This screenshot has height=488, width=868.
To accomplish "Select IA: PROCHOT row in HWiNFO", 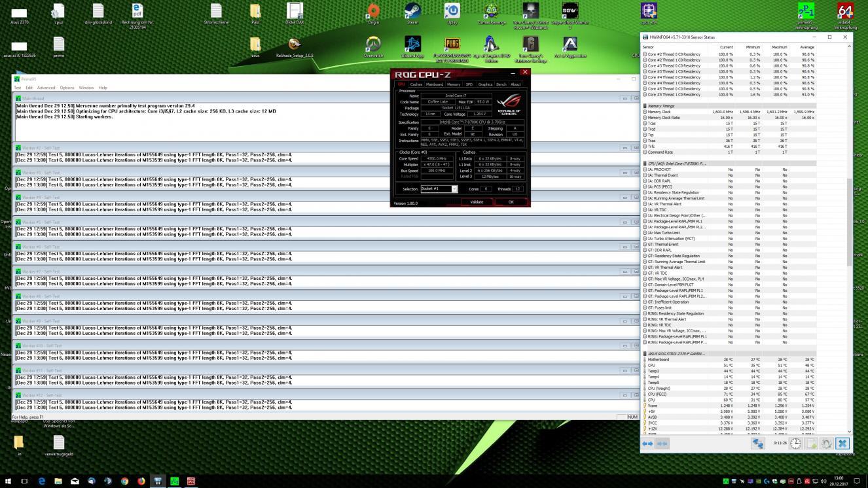I will pyautogui.click(x=729, y=169).
